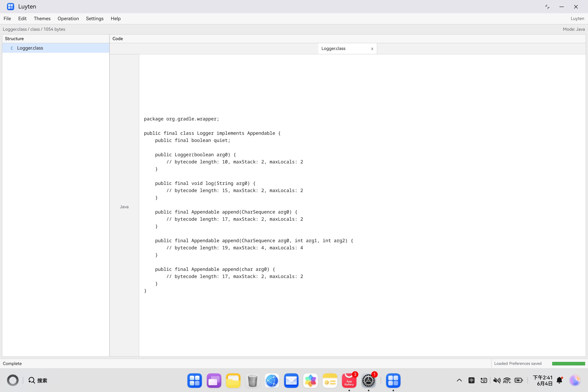This screenshot has width=588, height=392.
Task: Click the boolean quiet field line
Action: coord(192,140)
